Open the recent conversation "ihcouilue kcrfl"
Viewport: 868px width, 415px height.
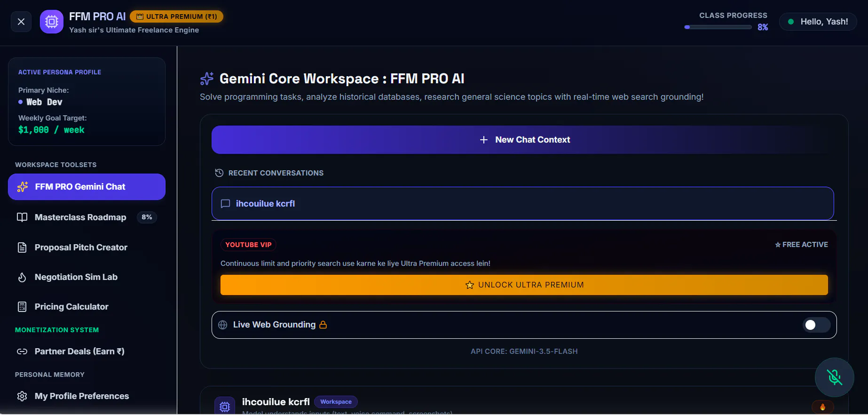click(x=523, y=204)
